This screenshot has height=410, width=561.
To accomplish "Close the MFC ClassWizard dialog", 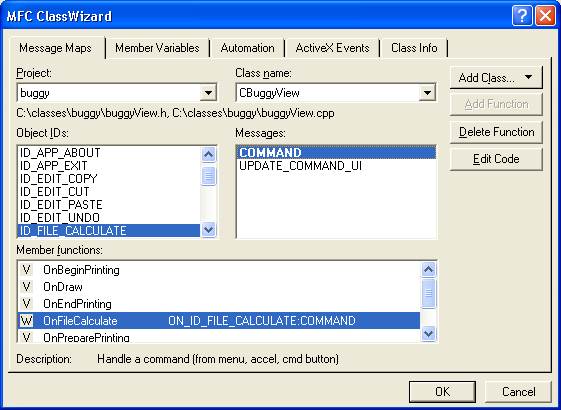I will coord(545,16).
